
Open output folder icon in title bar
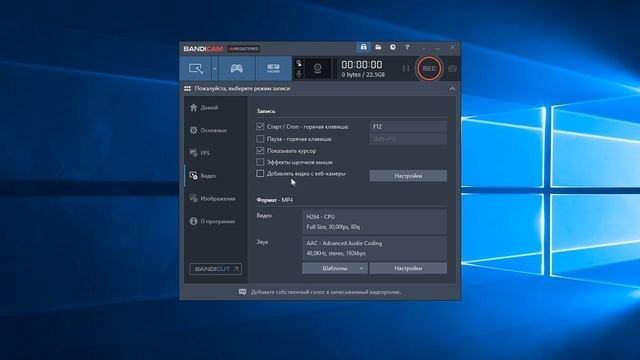(x=378, y=47)
